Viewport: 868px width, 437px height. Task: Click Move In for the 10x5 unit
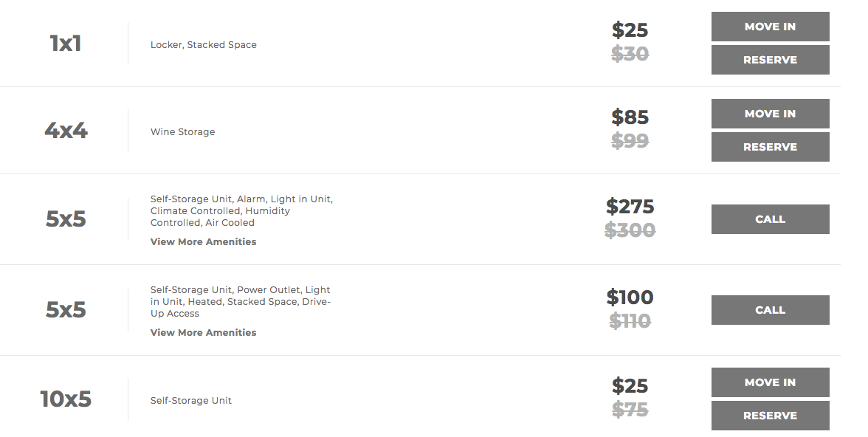tap(770, 382)
